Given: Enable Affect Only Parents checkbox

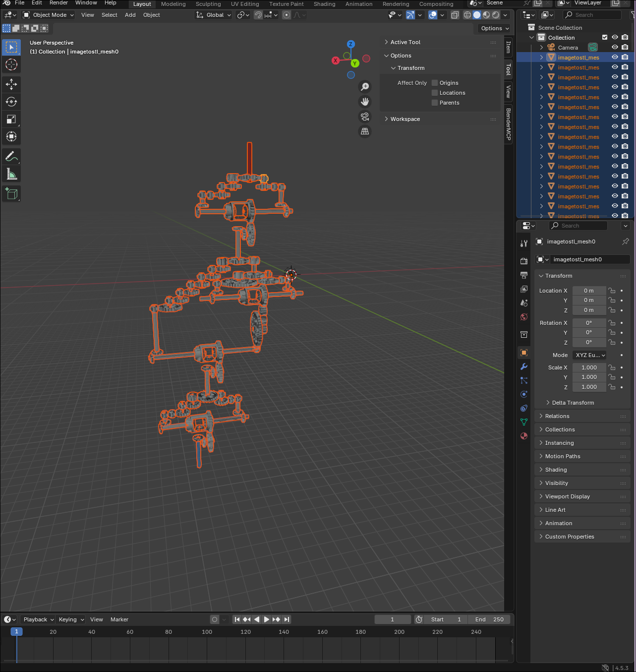Looking at the screenshot, I should click(435, 103).
